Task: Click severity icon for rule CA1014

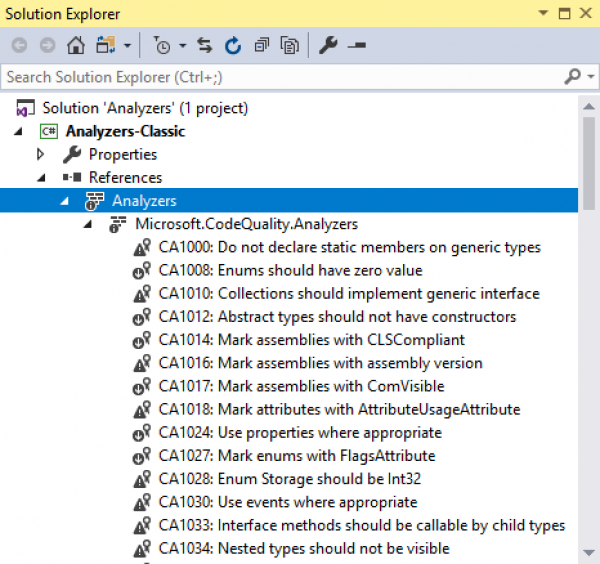Action: tap(142, 340)
